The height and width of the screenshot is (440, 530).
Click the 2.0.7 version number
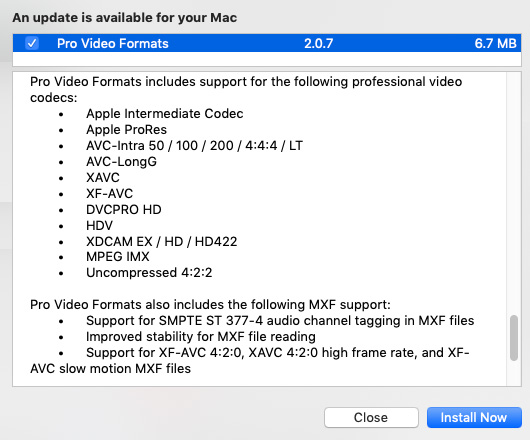pos(318,43)
